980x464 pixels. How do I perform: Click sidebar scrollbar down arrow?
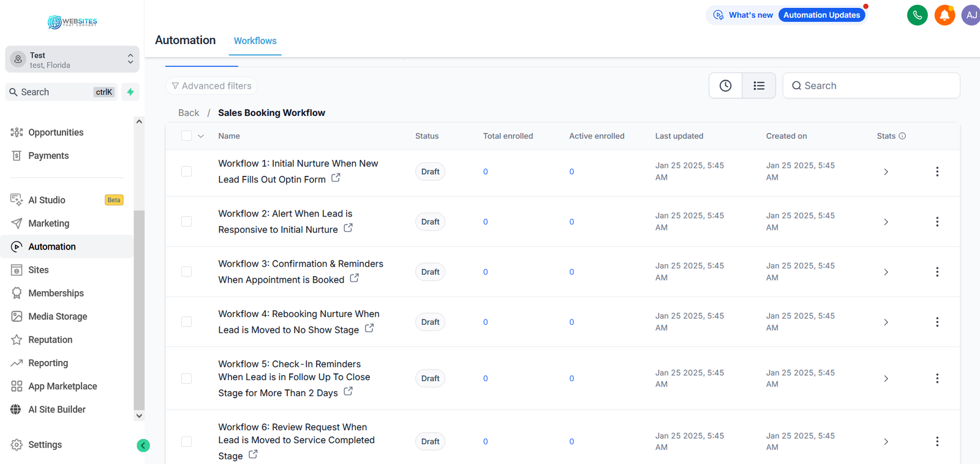(139, 416)
